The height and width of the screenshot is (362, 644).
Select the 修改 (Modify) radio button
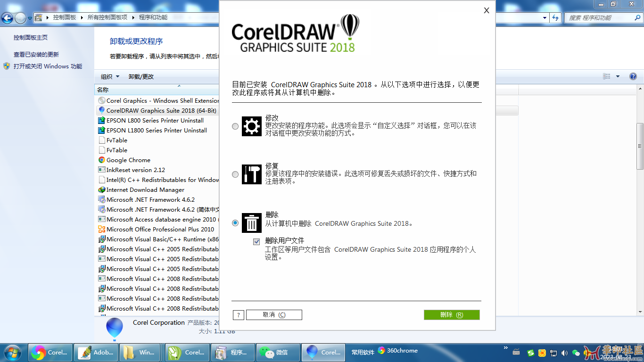click(x=235, y=126)
